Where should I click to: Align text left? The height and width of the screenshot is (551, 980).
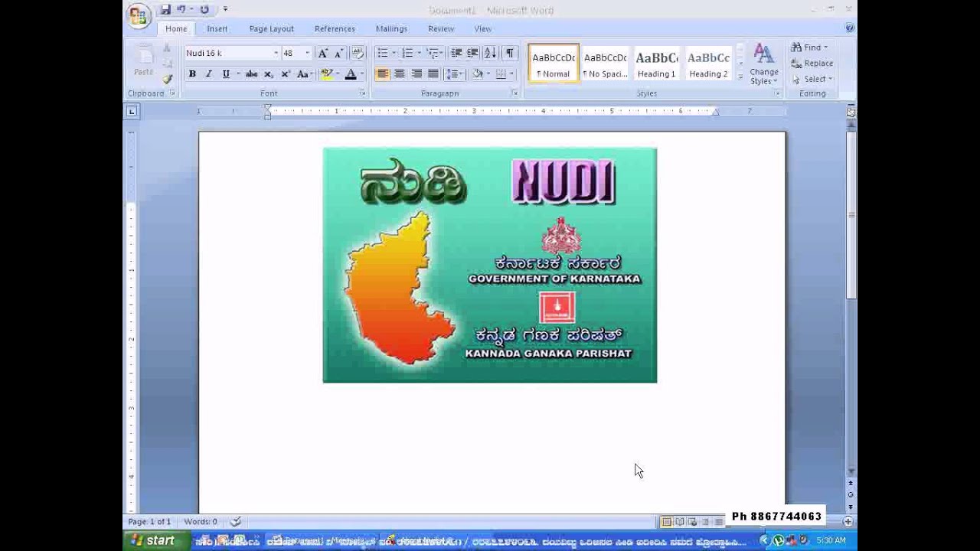pyautogui.click(x=382, y=74)
